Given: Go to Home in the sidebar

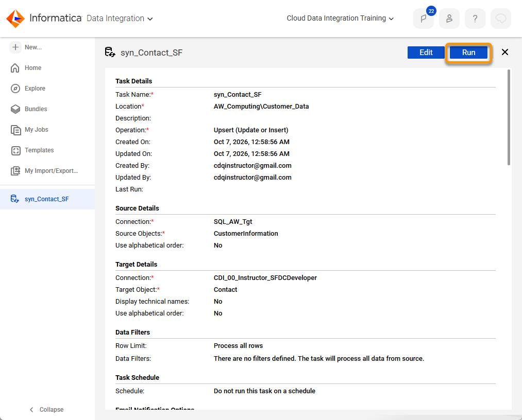Looking at the screenshot, I should click(33, 68).
